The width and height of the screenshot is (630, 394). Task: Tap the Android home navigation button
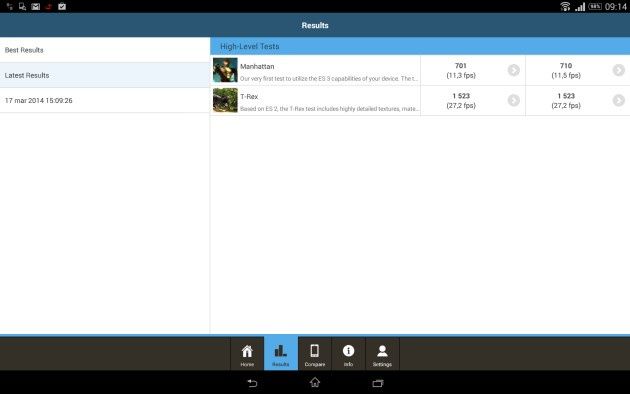(315, 382)
